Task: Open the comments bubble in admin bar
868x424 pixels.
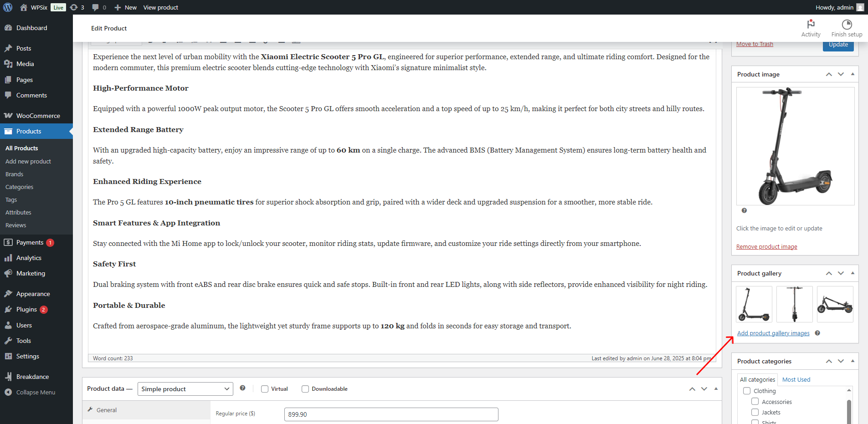Action: pyautogui.click(x=95, y=7)
